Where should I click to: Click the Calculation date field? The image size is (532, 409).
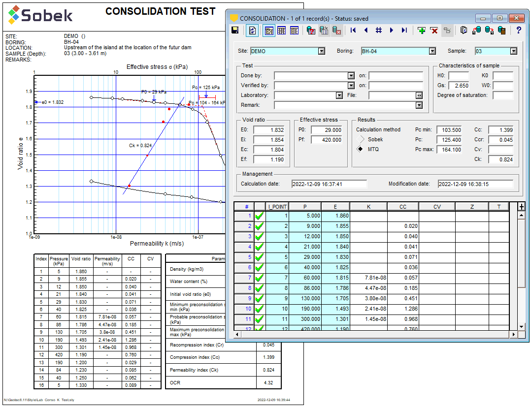[329, 184]
